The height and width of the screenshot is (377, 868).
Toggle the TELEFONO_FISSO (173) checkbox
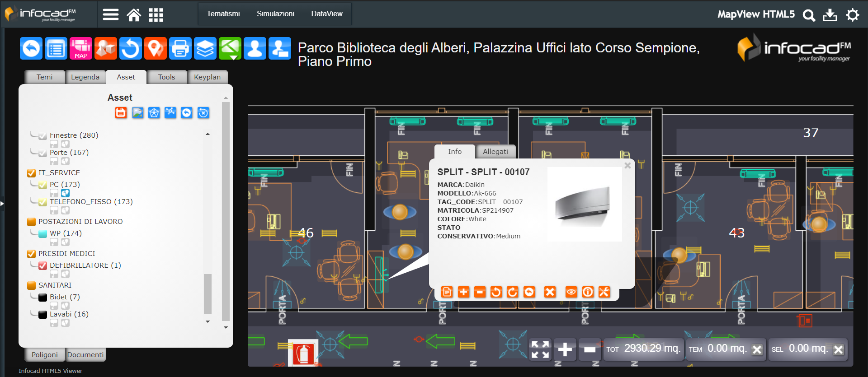pos(42,202)
